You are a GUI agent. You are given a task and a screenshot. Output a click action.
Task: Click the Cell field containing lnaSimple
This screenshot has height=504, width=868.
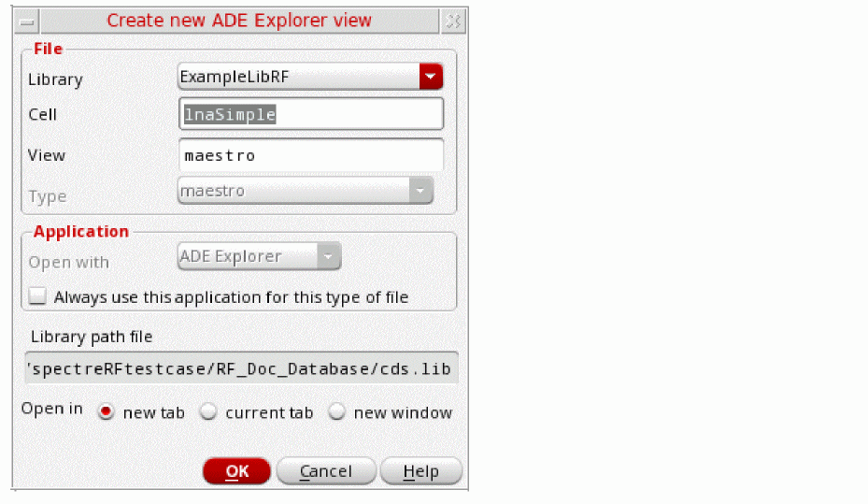pos(311,114)
